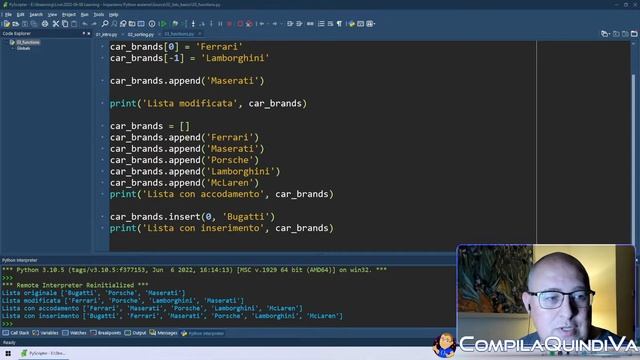The height and width of the screenshot is (360, 640).
Task: Open the Edit menu
Action: coord(20,14)
